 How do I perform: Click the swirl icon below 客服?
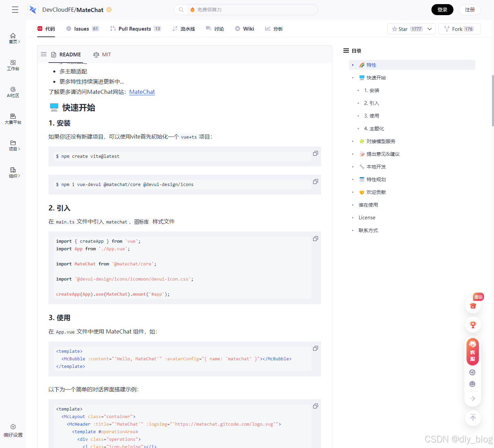[472, 372]
